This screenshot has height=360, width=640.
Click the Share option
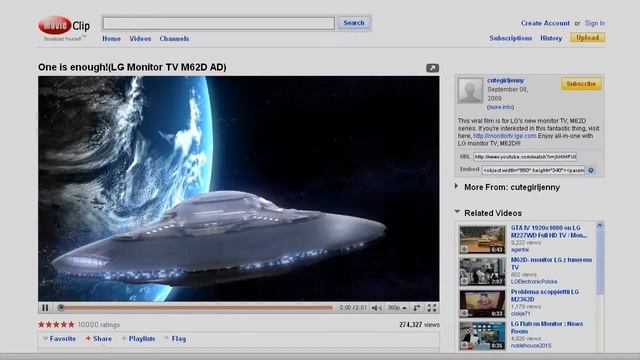pos(98,339)
